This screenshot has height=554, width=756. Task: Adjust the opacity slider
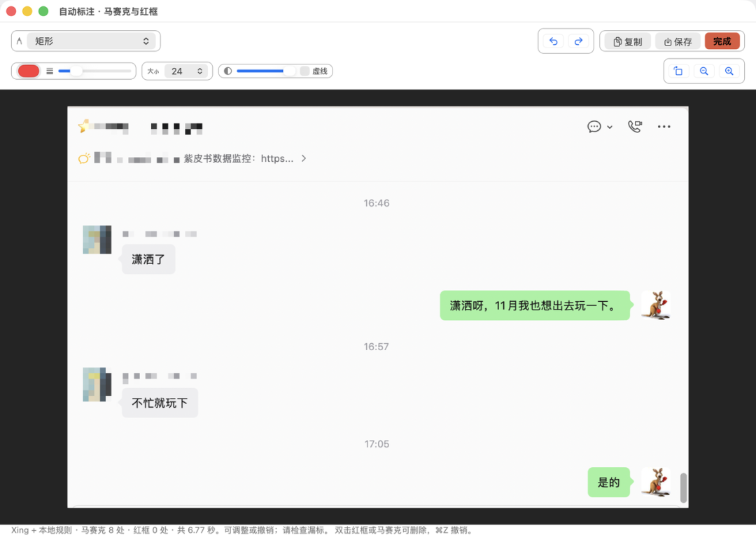point(266,71)
